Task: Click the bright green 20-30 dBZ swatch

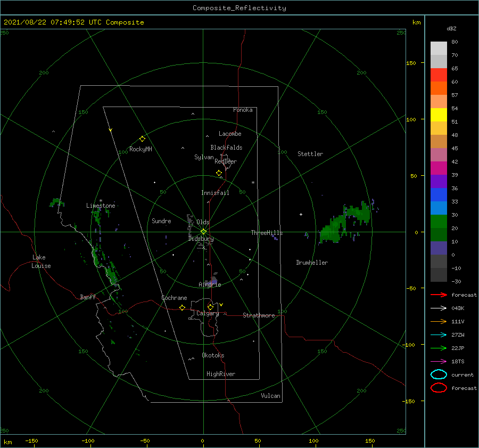Action: [x=439, y=222]
